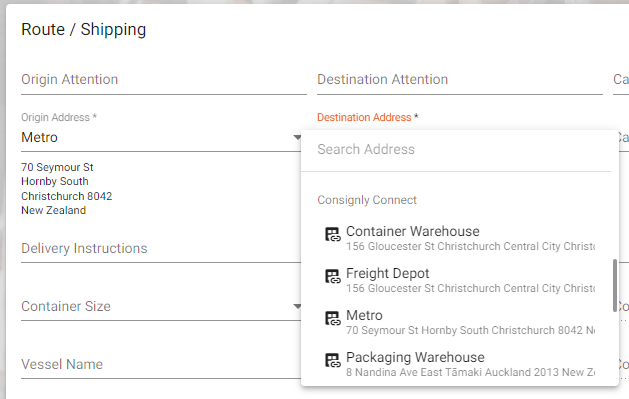Click the Origin Attention input
The width and height of the screenshot is (629, 399).
pyautogui.click(x=164, y=80)
